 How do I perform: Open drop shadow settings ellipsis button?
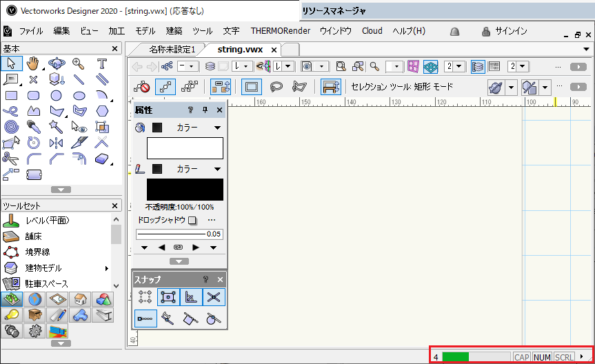click(x=212, y=220)
